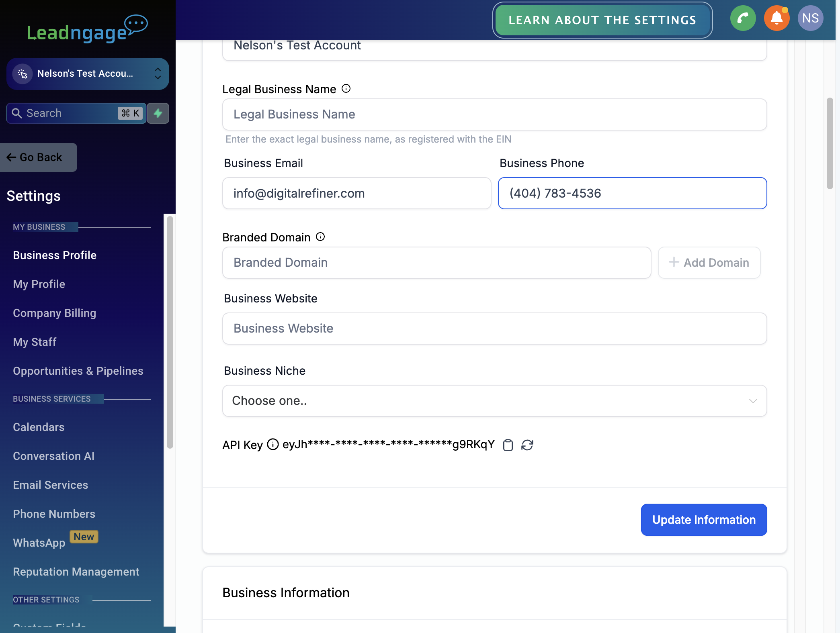Viewport: 840px width, 633px height.
Task: Open Calendars settings
Action: [x=39, y=427]
